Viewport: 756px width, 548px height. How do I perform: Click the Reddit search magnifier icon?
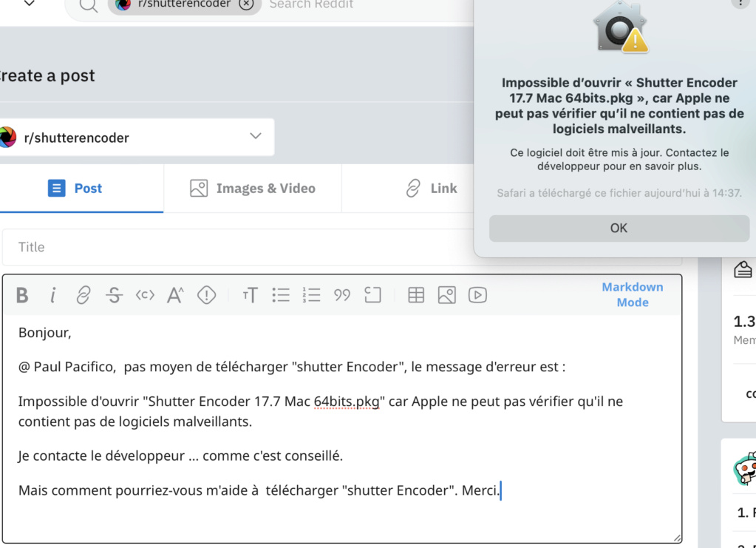point(88,5)
